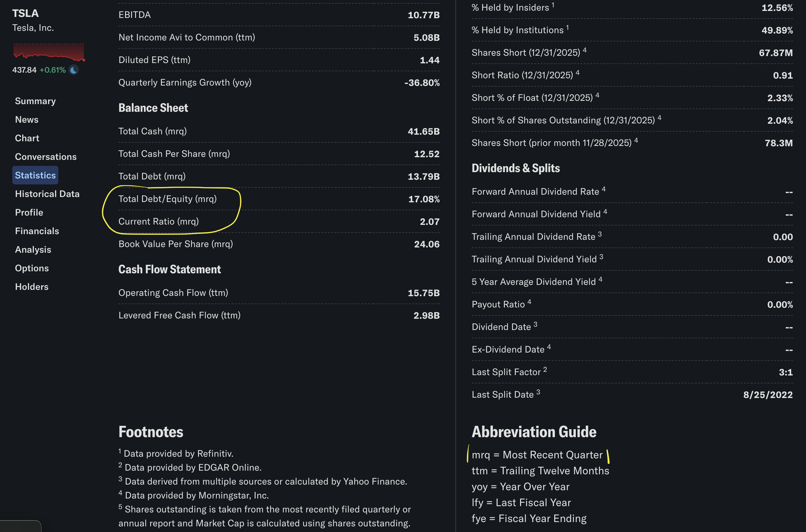Select the Statistics tab
Viewport: 806px width, 532px height.
pyautogui.click(x=35, y=175)
